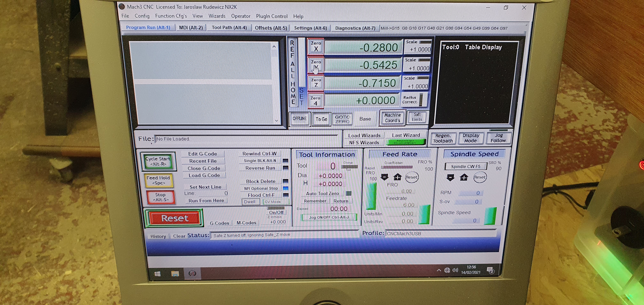Image resolution: width=644 pixels, height=305 pixels.
Task: Decrease feed rate override with down arrow
Action: tap(384, 177)
